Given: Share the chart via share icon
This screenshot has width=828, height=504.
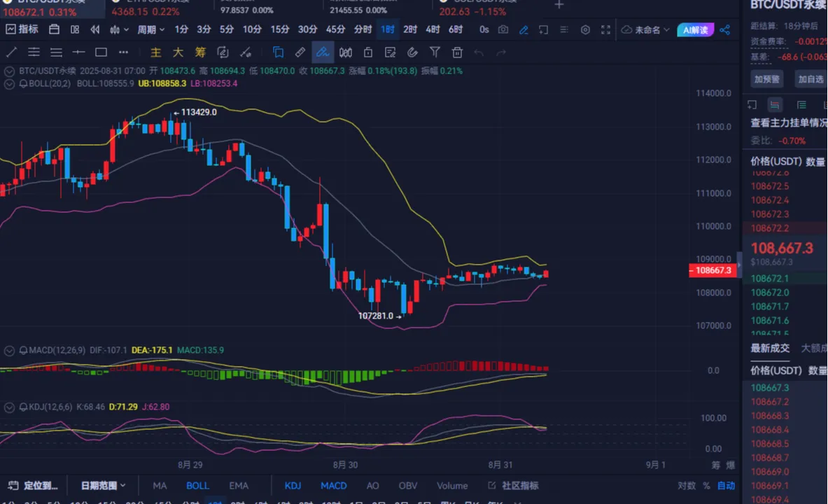Looking at the screenshot, I should (725, 29).
